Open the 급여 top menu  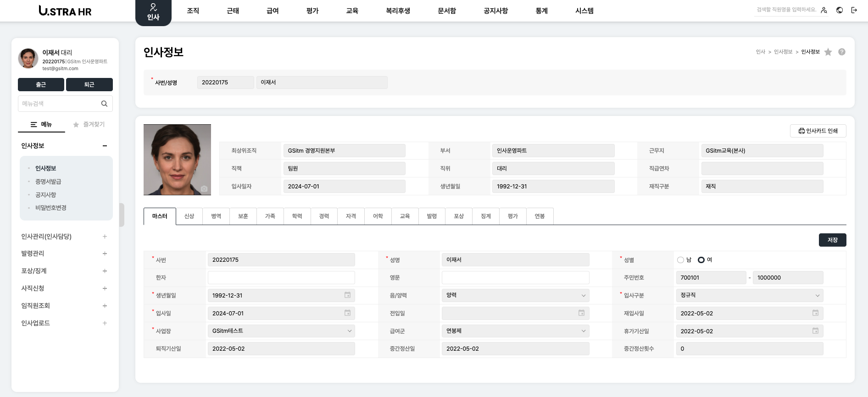point(273,11)
